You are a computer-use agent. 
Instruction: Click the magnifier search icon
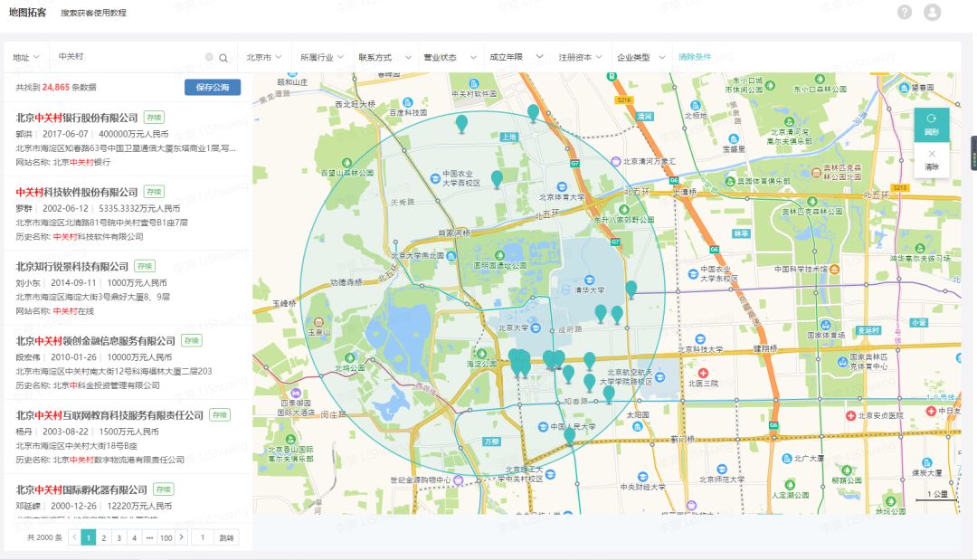223,58
